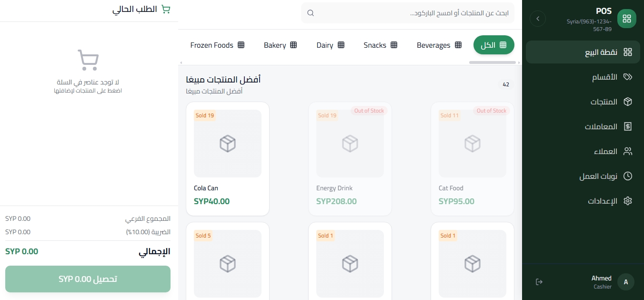
Task: Click the Out of Stock badge on Energy Drink
Action: point(369,111)
